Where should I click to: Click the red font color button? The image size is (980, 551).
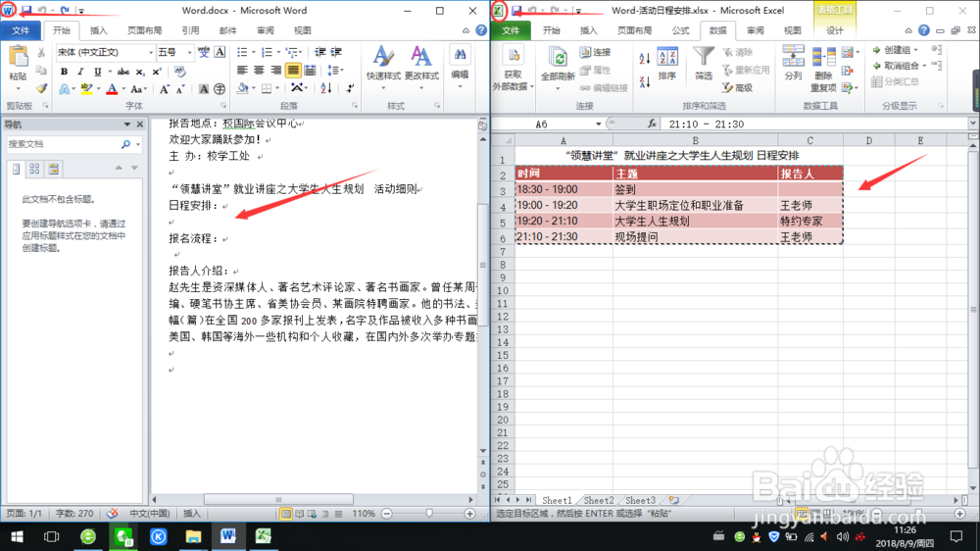point(112,89)
